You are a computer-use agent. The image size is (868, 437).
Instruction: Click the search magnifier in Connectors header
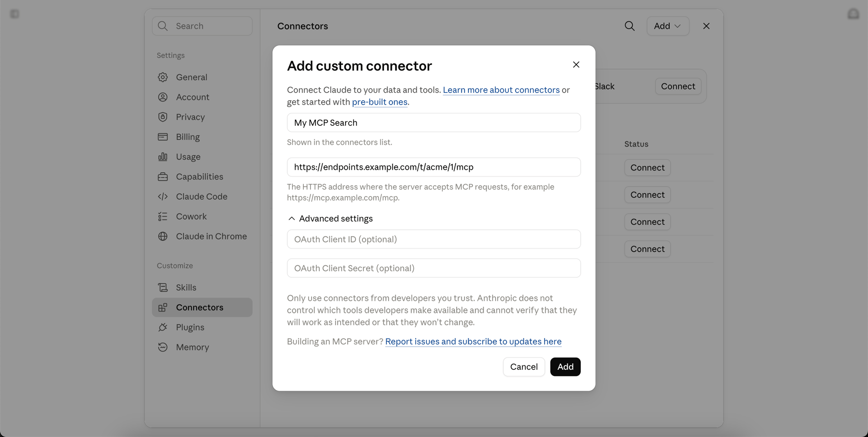click(630, 26)
